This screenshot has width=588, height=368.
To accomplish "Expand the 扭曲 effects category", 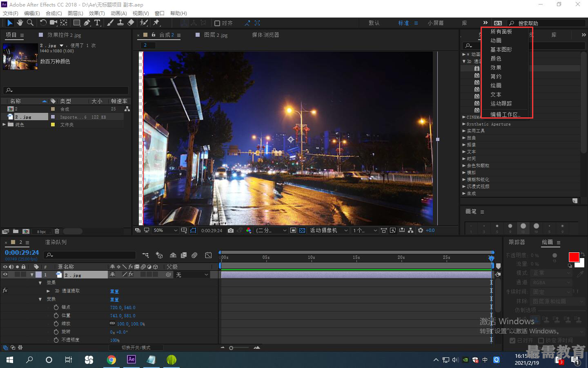I will 464,138.
